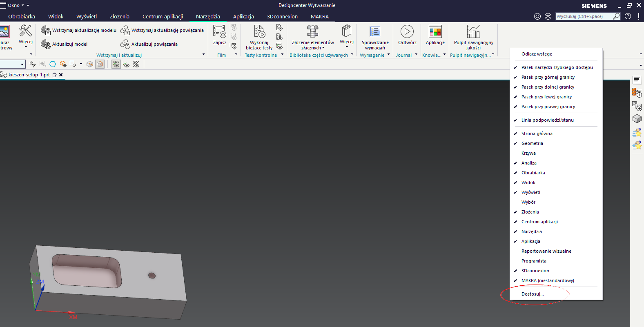
Task: Click Odłącz wstęgę menu entry
Action: click(x=556, y=54)
